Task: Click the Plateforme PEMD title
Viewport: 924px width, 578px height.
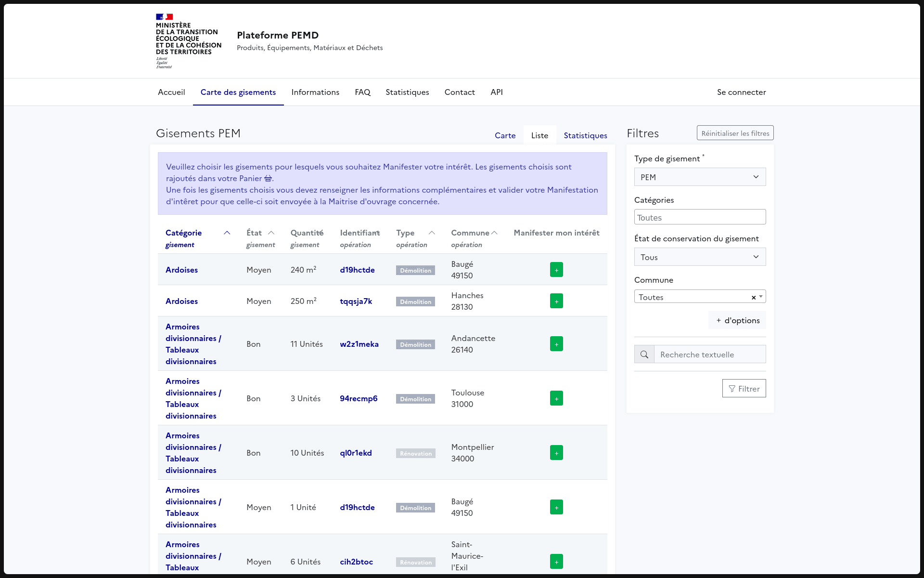Action: click(x=278, y=35)
